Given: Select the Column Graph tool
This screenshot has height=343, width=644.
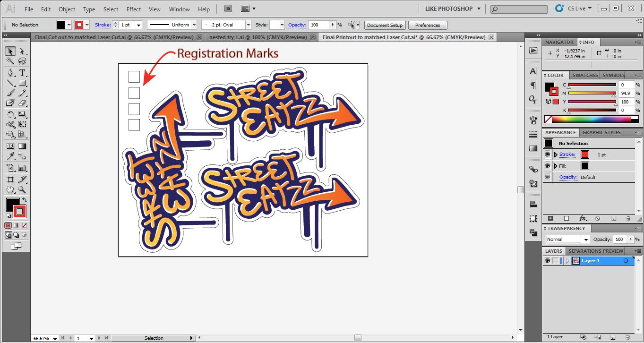Looking at the screenshot, I should [22, 168].
